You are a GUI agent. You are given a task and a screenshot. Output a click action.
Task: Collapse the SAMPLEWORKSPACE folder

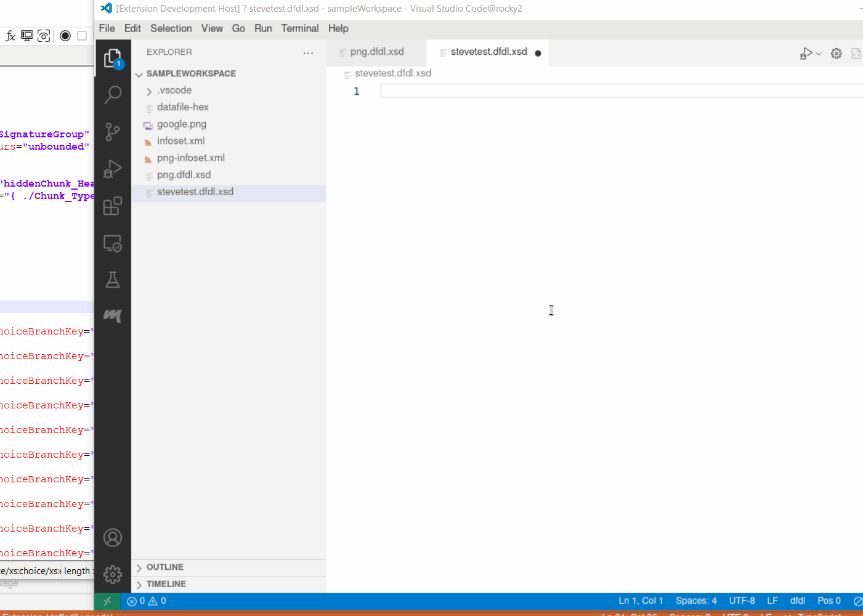pos(139,73)
